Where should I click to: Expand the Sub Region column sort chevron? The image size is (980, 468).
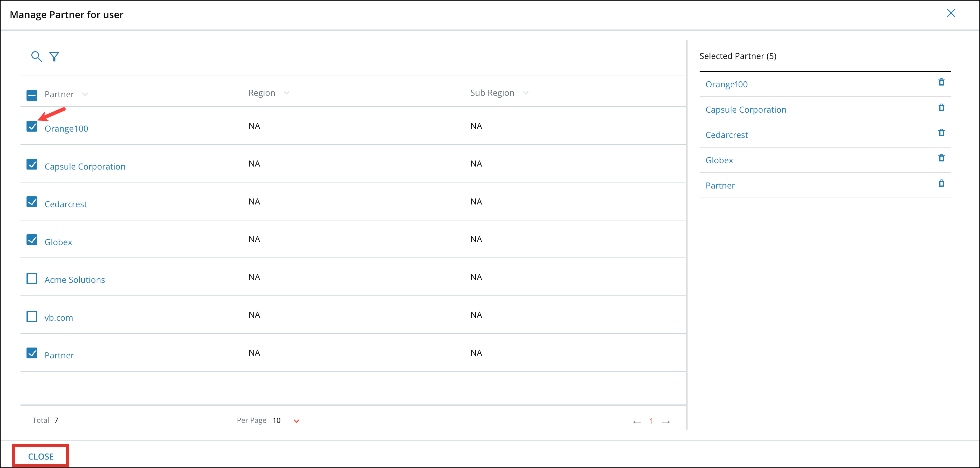[x=525, y=93]
